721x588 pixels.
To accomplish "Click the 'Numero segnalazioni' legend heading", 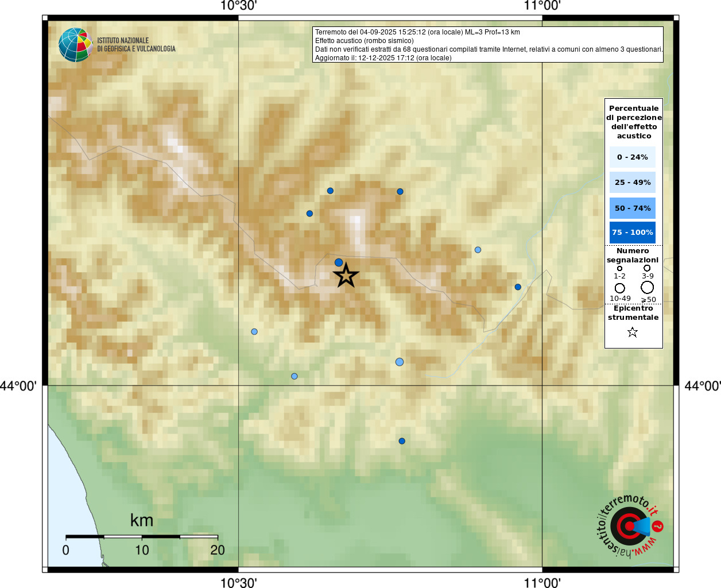I will pyautogui.click(x=633, y=256).
